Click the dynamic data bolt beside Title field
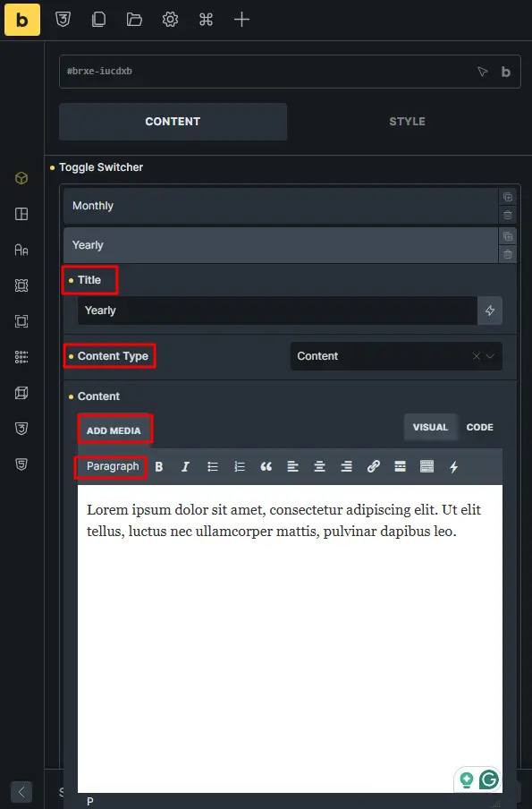 point(490,311)
